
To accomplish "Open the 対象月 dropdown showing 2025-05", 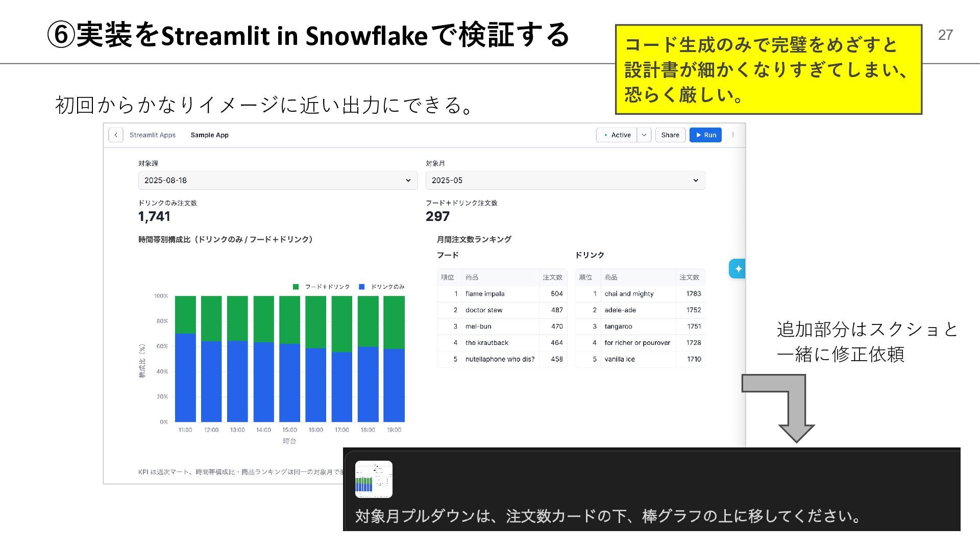I will (x=565, y=181).
